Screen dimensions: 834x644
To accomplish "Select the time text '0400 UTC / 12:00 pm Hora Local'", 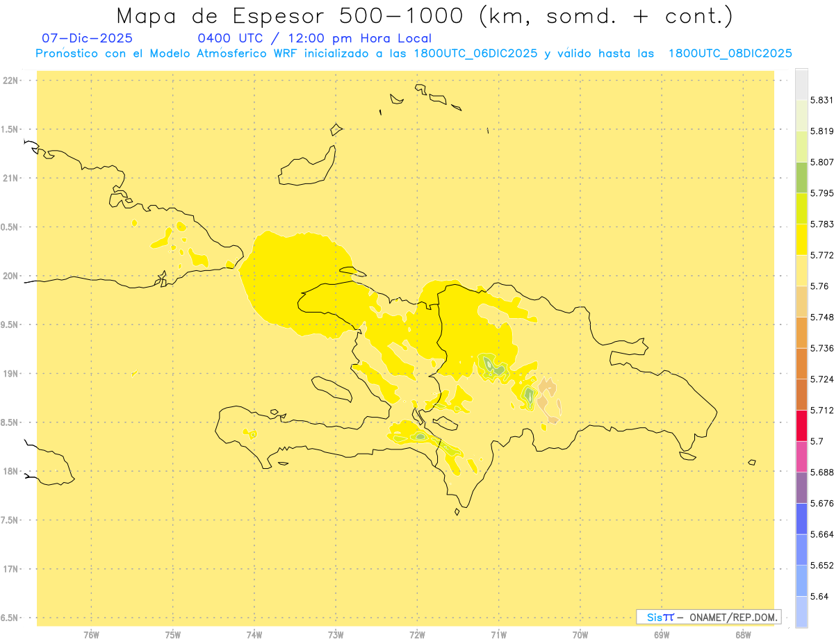I will click(315, 38).
